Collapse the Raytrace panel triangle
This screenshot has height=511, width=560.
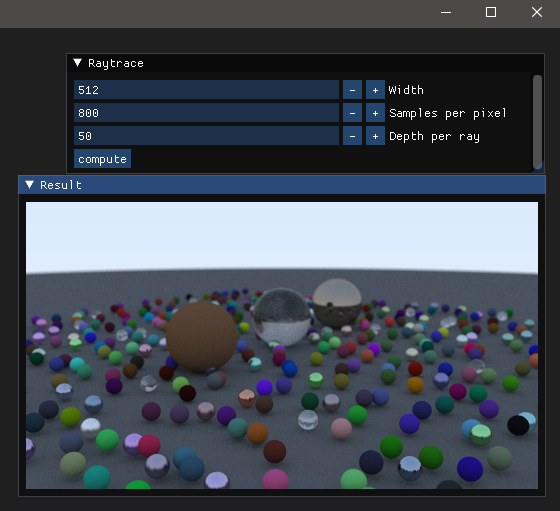pyautogui.click(x=78, y=63)
